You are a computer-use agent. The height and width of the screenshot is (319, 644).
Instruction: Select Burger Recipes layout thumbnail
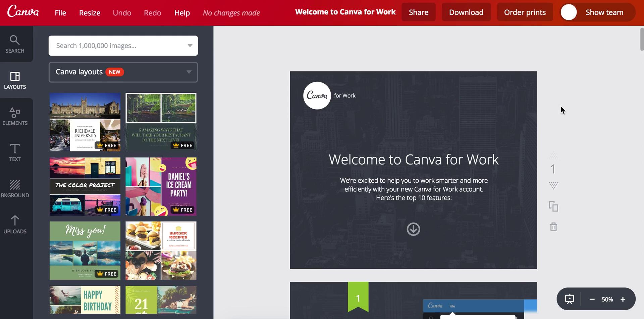pos(161,251)
